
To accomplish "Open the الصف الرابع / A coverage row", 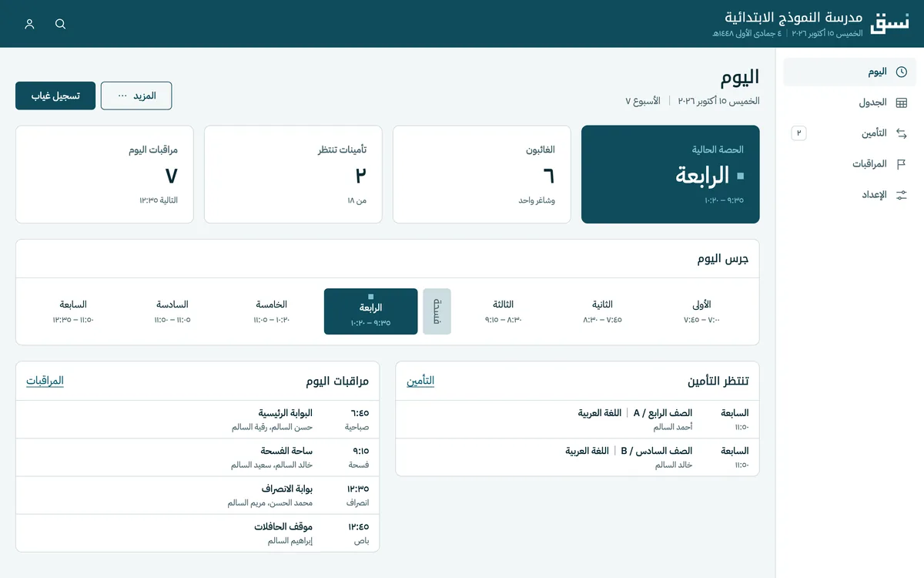I will coord(577,420).
